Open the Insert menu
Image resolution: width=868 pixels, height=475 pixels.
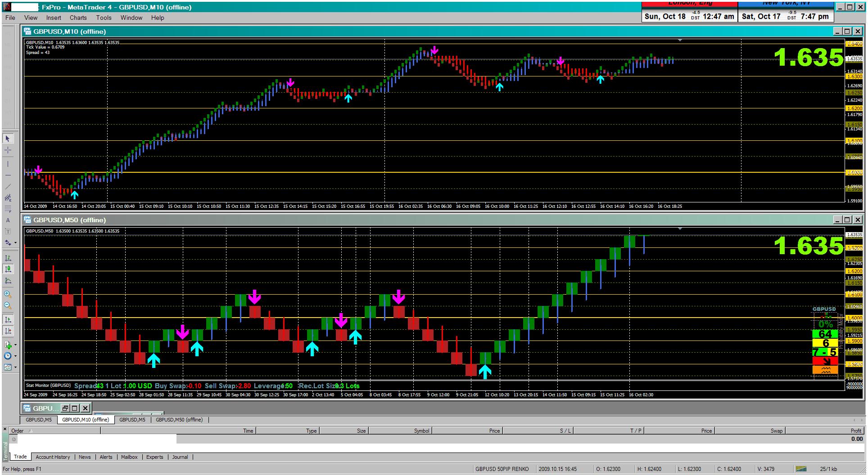(x=54, y=18)
